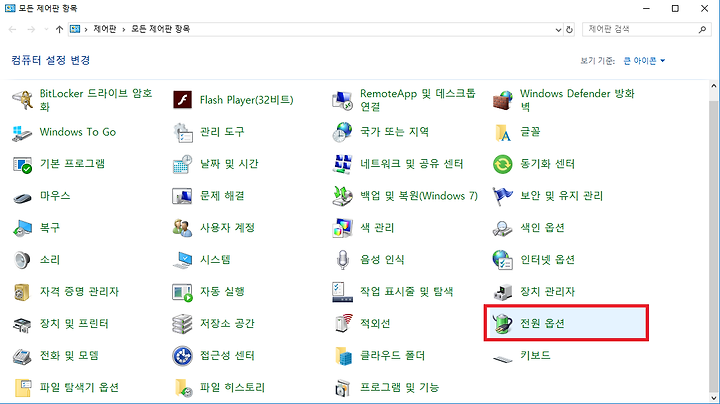Open the RemoteApp 및 데스크톱 연결 icon
720x404 pixels.
pyautogui.click(x=342, y=100)
